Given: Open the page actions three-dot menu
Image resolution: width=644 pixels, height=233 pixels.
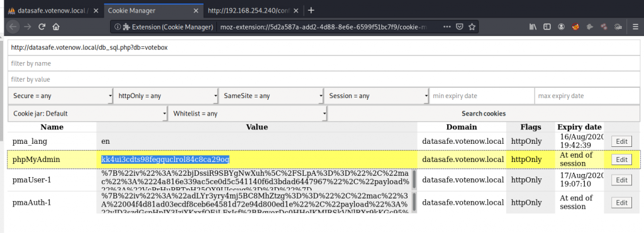Looking at the screenshot, I should 448,27.
